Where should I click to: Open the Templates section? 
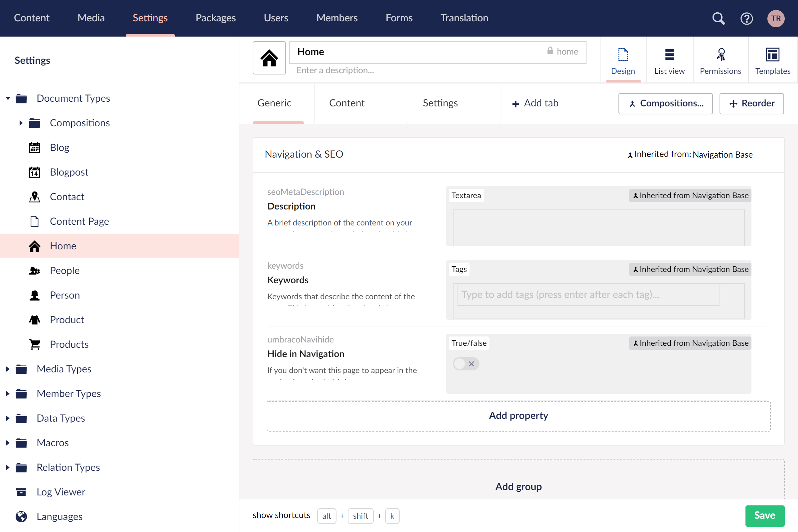click(x=772, y=61)
